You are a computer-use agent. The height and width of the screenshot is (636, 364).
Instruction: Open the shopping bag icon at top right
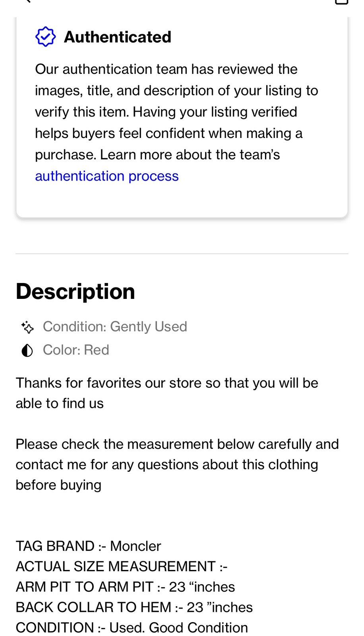[x=341, y=2]
